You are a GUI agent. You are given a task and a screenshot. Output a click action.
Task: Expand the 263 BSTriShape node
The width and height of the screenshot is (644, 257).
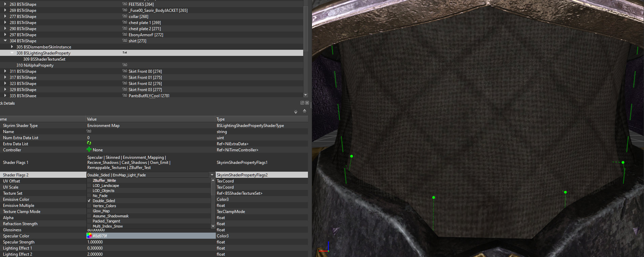(x=5, y=4)
